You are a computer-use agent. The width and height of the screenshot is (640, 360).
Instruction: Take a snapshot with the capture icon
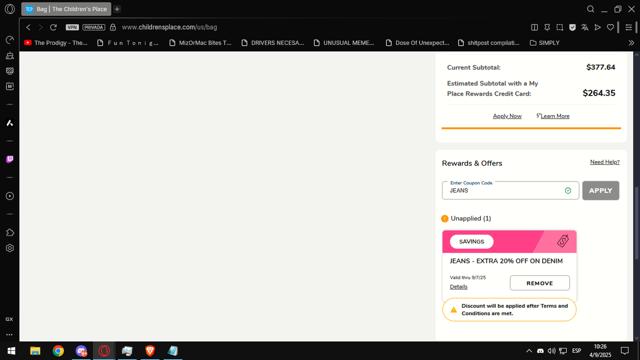(560, 27)
